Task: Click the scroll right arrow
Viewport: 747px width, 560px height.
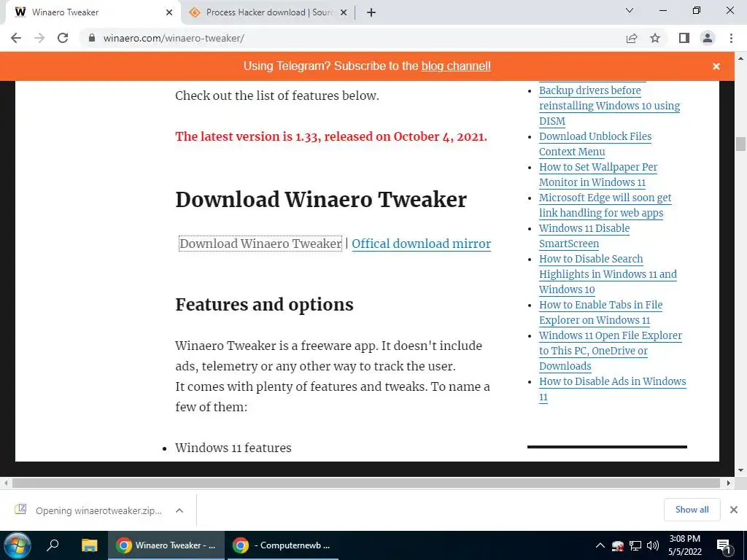Action: point(728,483)
